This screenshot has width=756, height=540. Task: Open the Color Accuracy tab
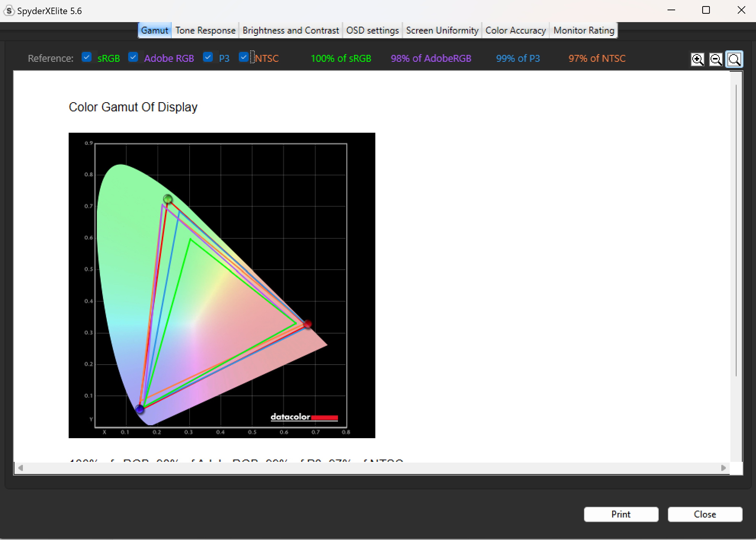516,31
